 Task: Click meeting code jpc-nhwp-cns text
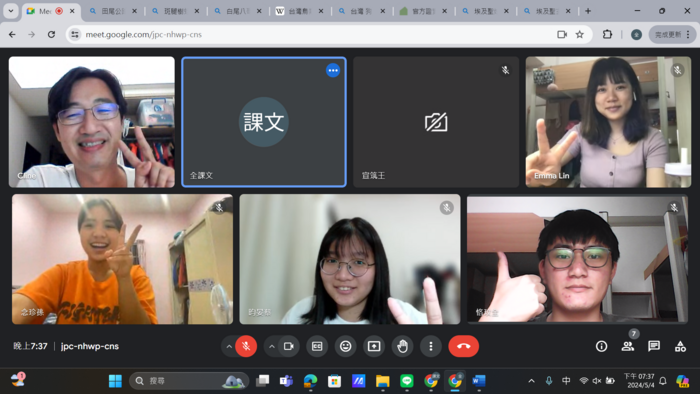coord(90,346)
